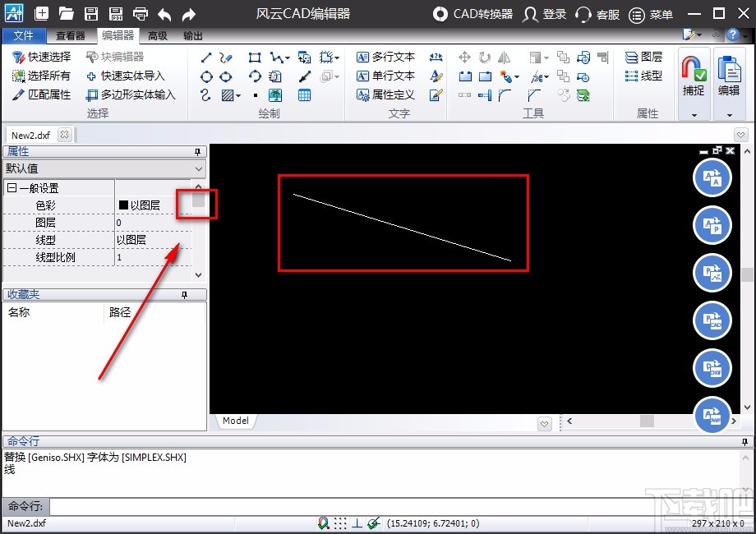
Task: Click the Move tool icon
Action: (x=464, y=58)
